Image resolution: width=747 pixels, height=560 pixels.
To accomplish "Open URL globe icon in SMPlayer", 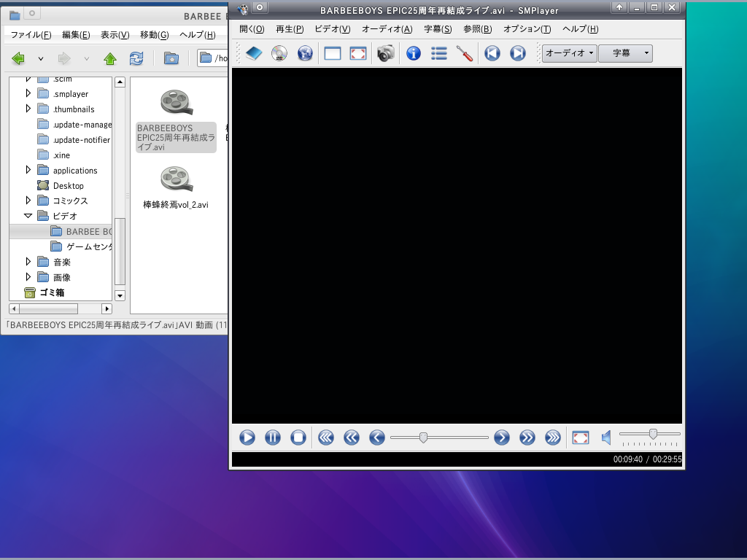I will pyautogui.click(x=305, y=53).
